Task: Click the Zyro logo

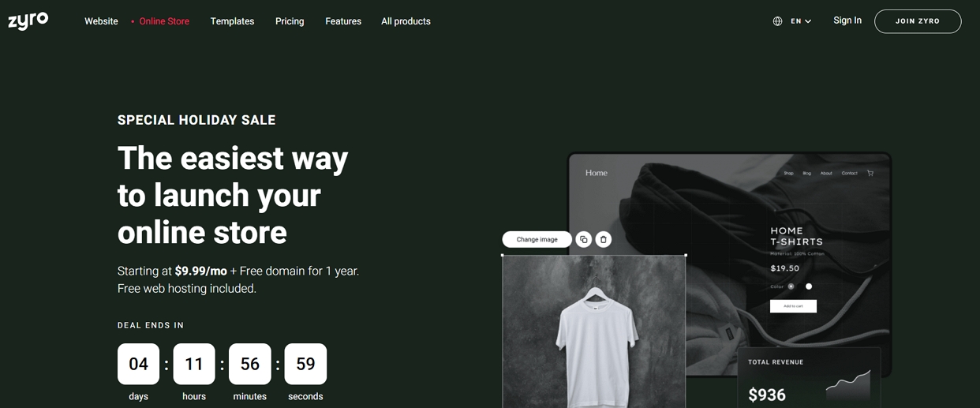Action: coord(28,21)
